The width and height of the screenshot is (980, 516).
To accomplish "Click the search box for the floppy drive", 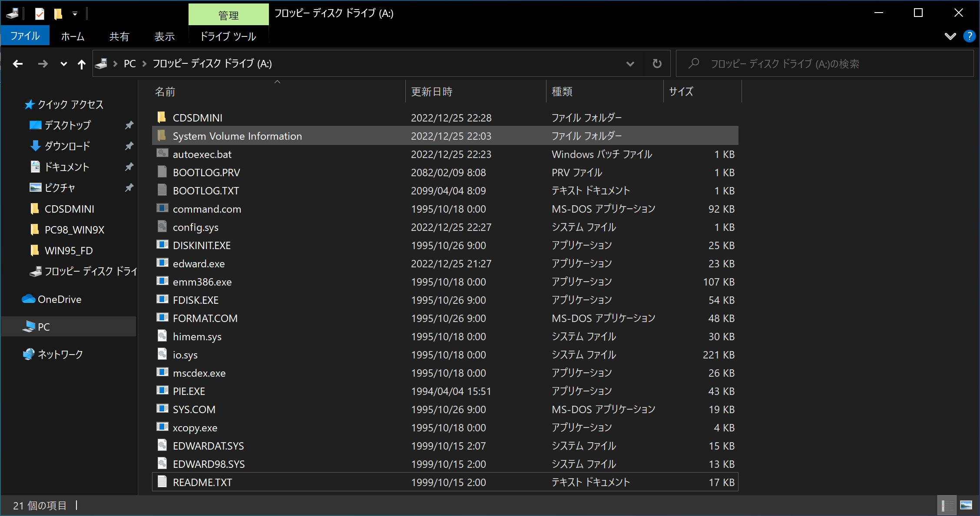I will [825, 64].
